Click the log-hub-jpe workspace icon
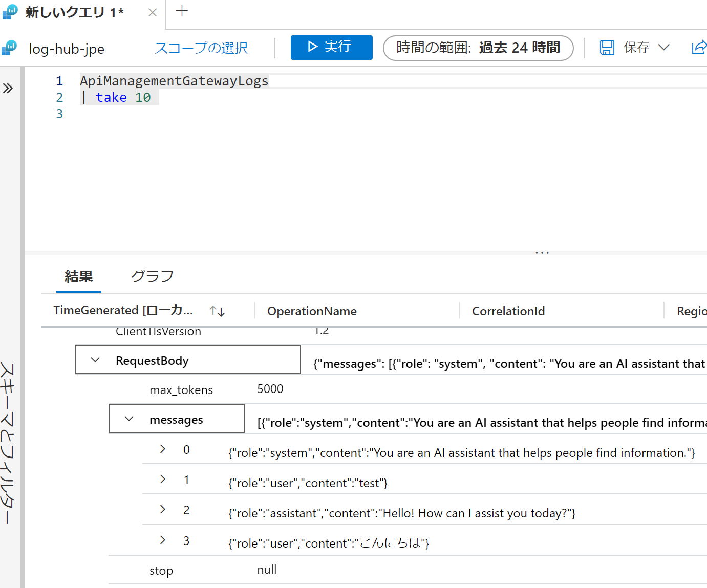This screenshot has width=707, height=588. tap(9, 48)
